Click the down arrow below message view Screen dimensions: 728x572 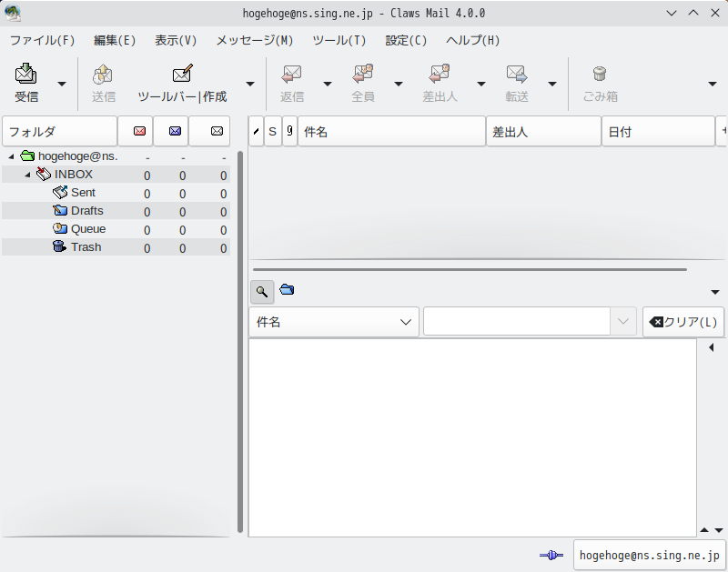point(719,530)
